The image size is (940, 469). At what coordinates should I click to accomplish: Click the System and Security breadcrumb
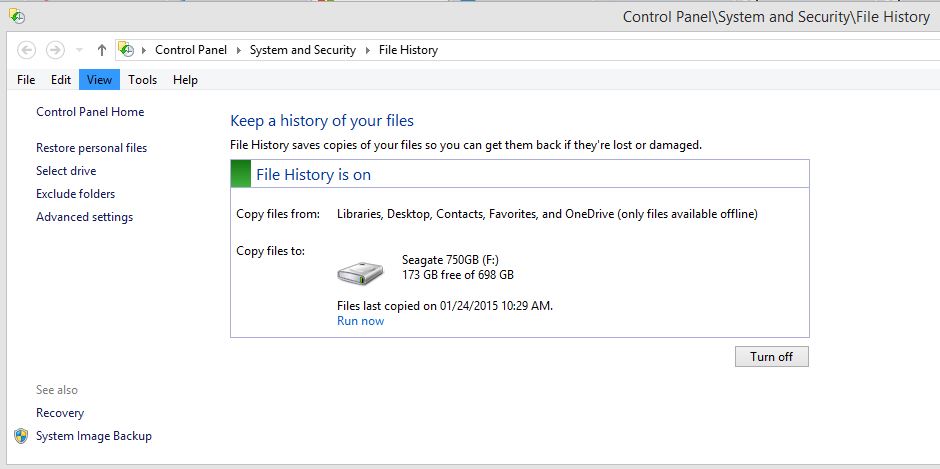click(303, 50)
